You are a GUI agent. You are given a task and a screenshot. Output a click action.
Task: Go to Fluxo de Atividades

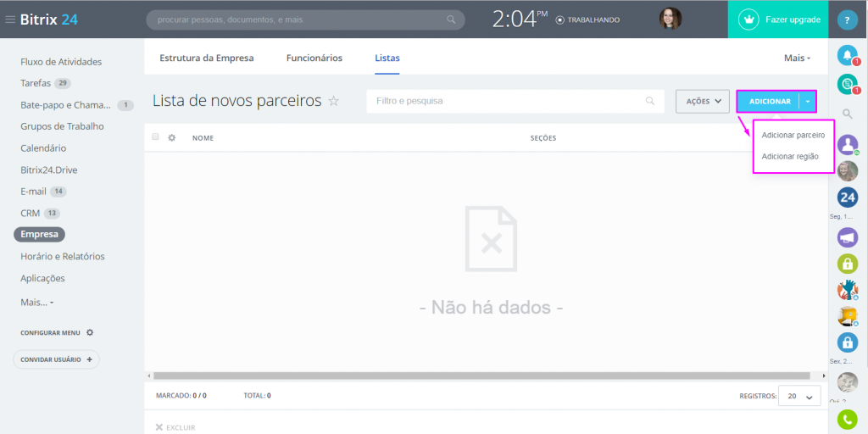click(61, 61)
